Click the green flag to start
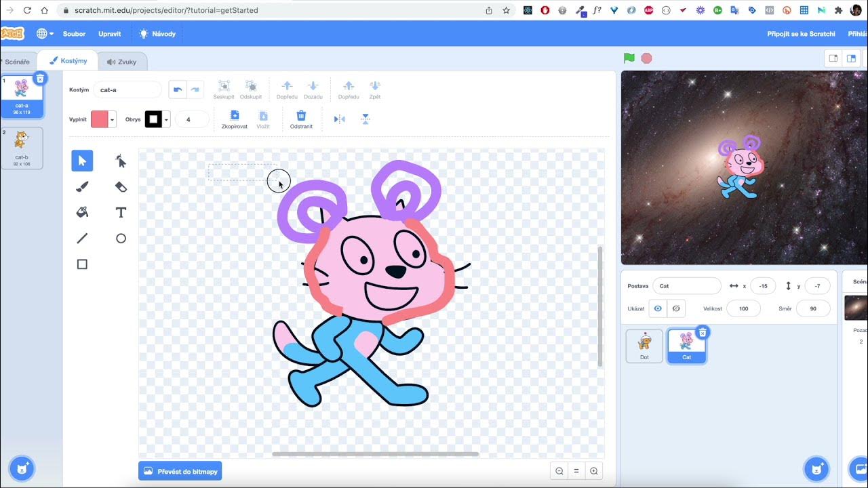The width and height of the screenshot is (868, 488). tap(629, 58)
